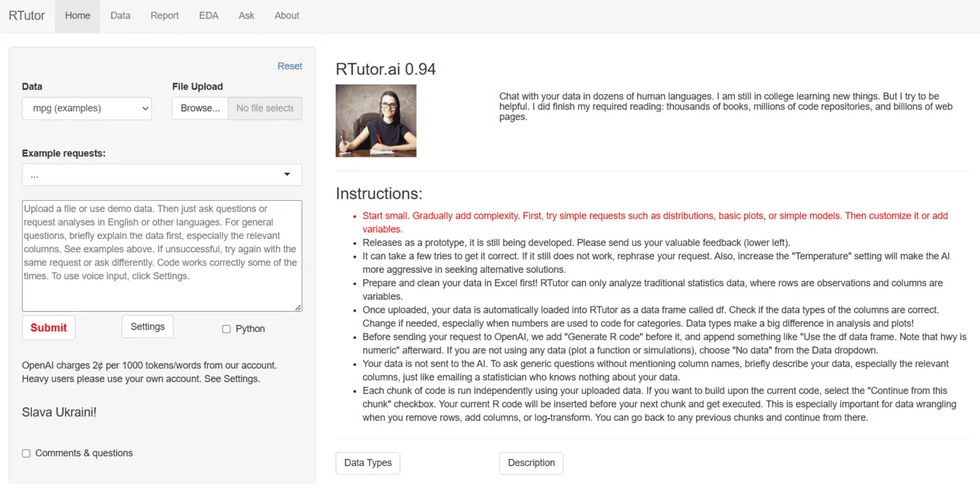Expand the Example requests dropdown
Image resolution: width=980 pixels, height=494 pixels.
(x=162, y=175)
